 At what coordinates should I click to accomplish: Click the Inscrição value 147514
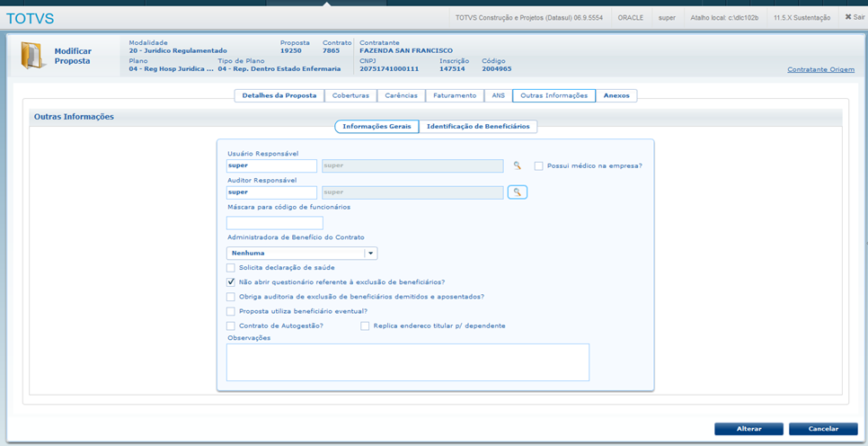[x=452, y=68]
